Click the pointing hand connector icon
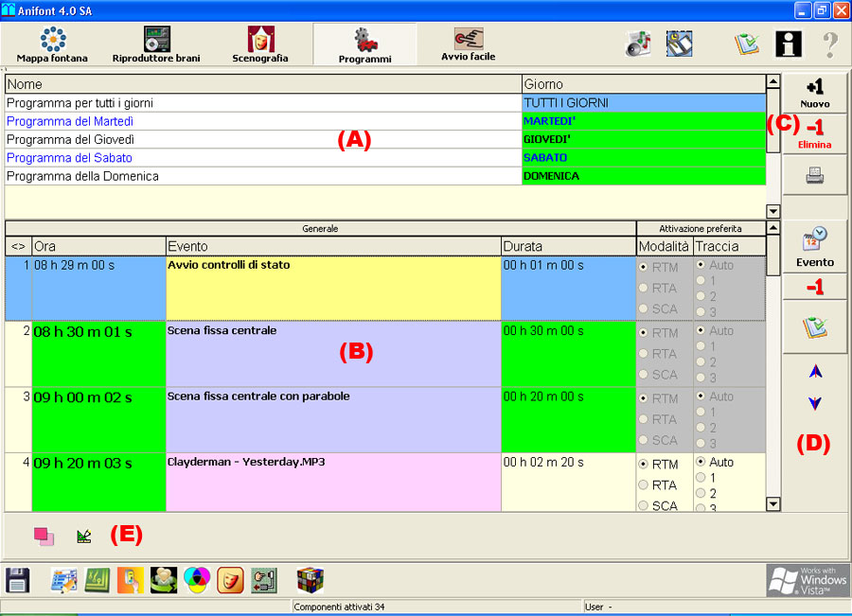 click(264, 580)
